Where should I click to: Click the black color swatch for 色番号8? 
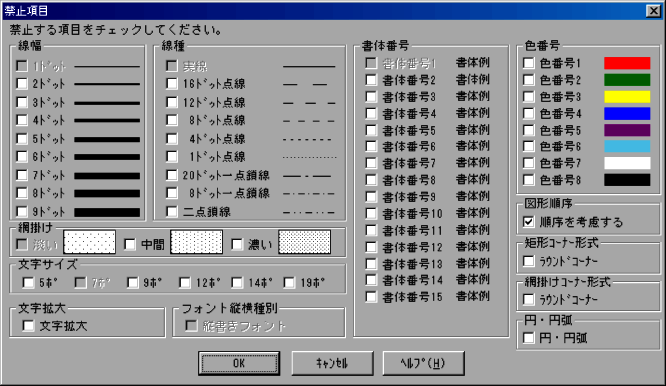(x=627, y=180)
